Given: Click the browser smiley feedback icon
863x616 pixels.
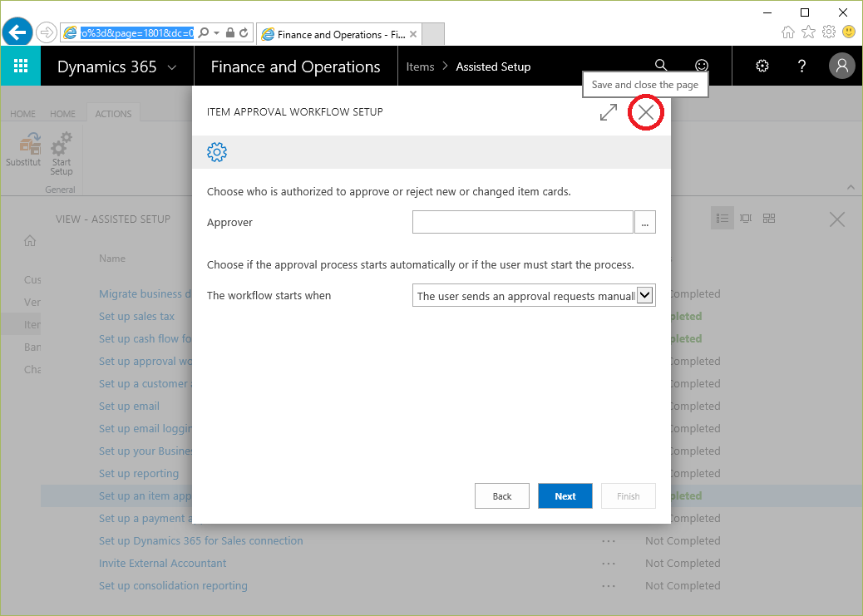Looking at the screenshot, I should coord(849,32).
